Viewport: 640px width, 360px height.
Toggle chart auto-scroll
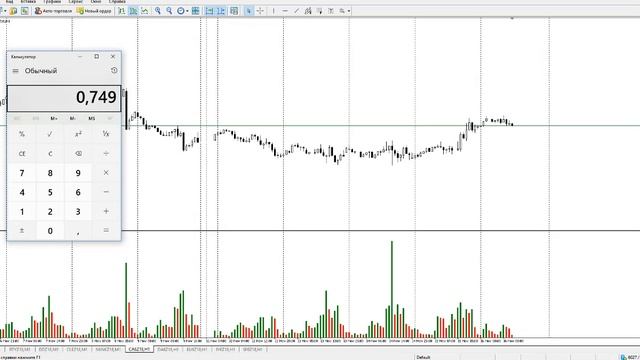click(209, 11)
